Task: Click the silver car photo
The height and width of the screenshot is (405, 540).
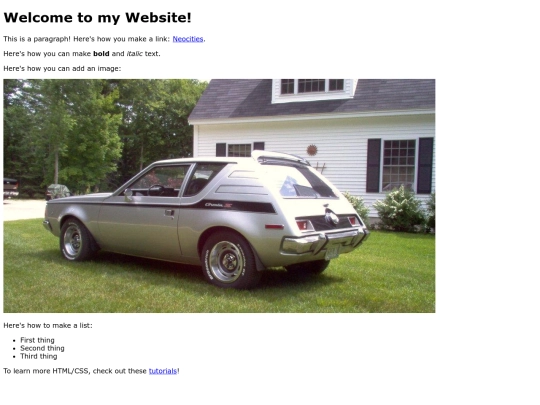Action: [x=219, y=196]
